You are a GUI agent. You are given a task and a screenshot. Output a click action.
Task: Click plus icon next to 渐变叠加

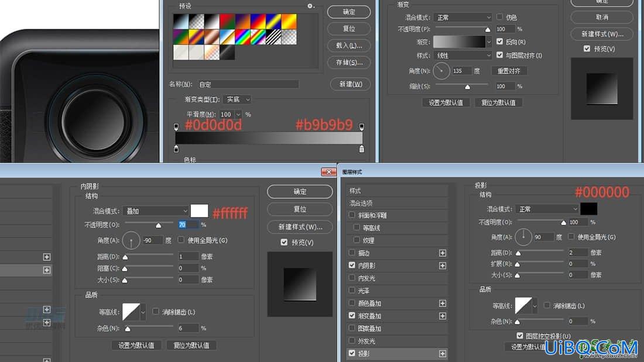click(x=443, y=316)
